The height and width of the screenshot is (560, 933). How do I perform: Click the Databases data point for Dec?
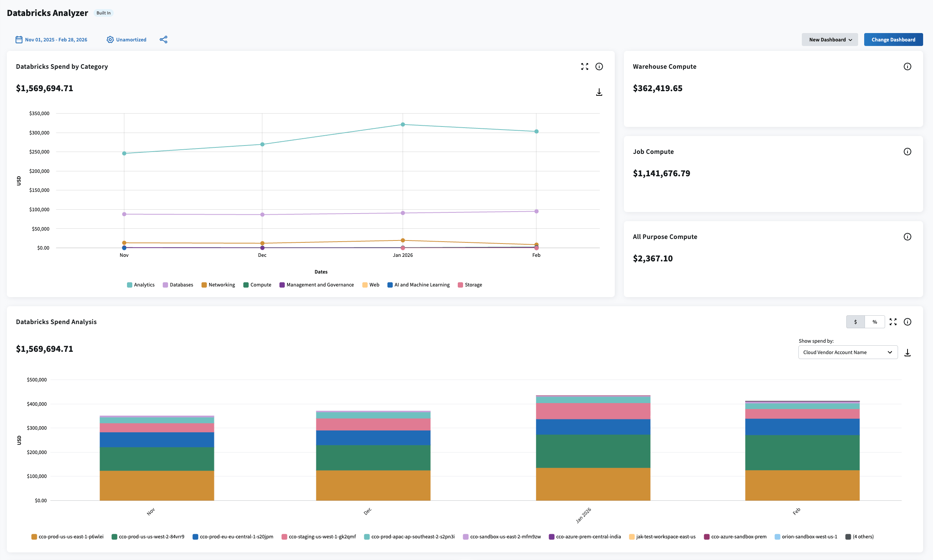(262, 215)
